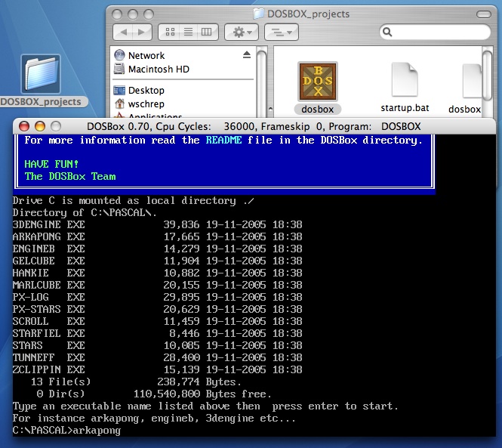Select the startup.bat file icon
Viewport: 502px width, 448px height.
click(x=405, y=79)
